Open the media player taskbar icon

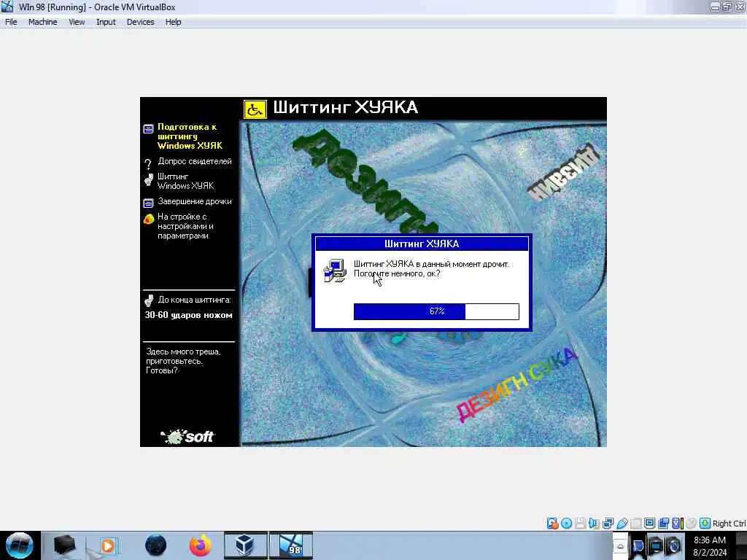107,545
